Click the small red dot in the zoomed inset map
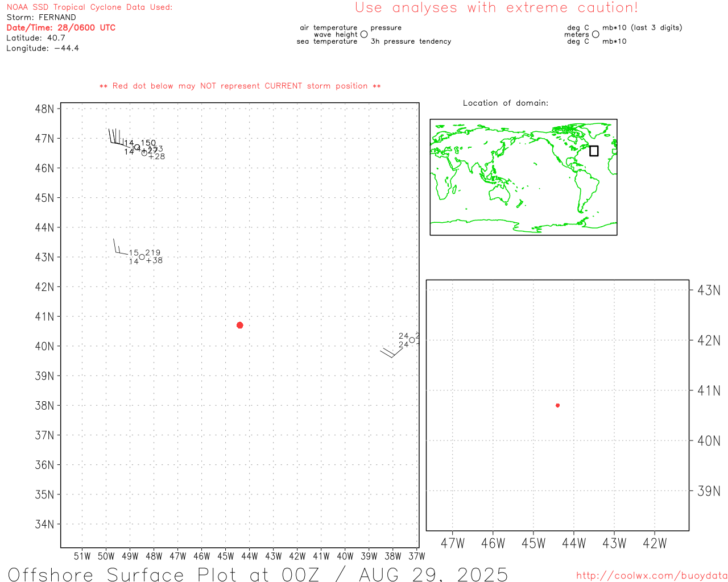728x582 pixels. tap(557, 405)
